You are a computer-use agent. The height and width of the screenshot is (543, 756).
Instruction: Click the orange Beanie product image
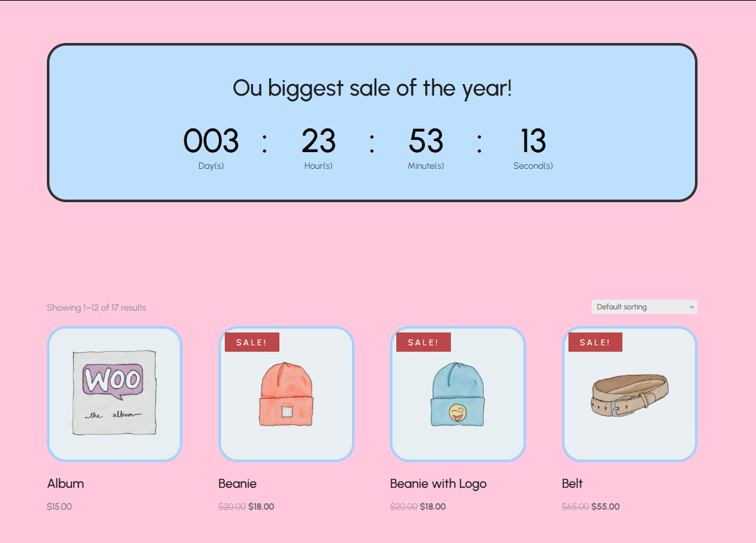click(286, 394)
